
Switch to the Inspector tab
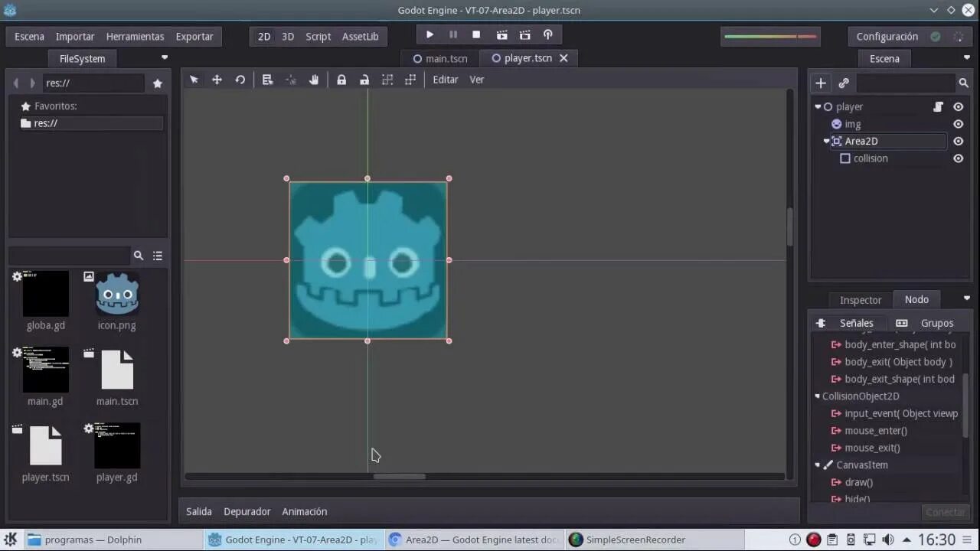pos(861,300)
